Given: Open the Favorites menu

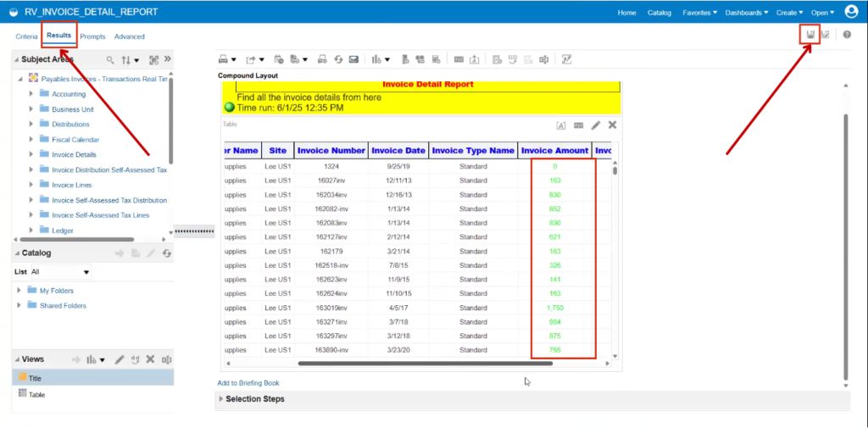Looking at the screenshot, I should click(x=699, y=12).
